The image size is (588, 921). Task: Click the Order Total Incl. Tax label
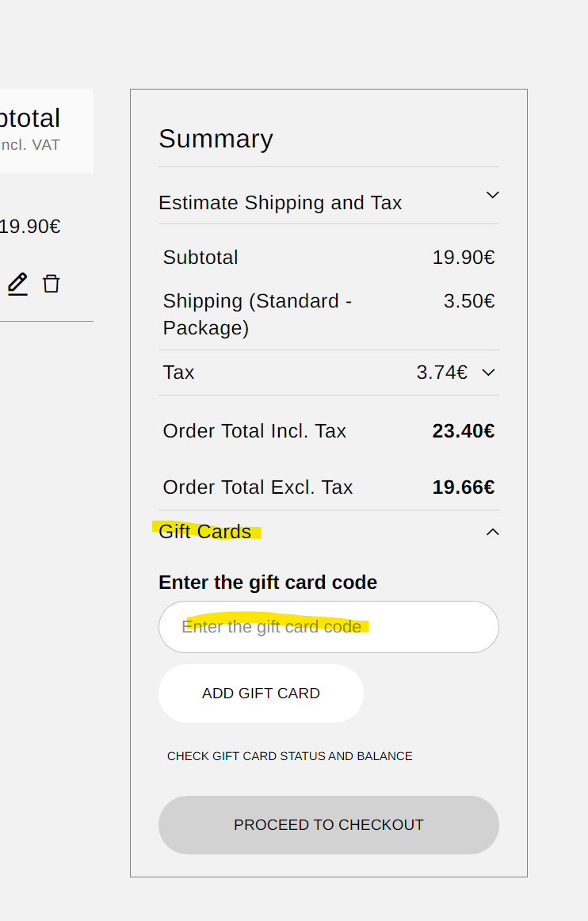[254, 431]
